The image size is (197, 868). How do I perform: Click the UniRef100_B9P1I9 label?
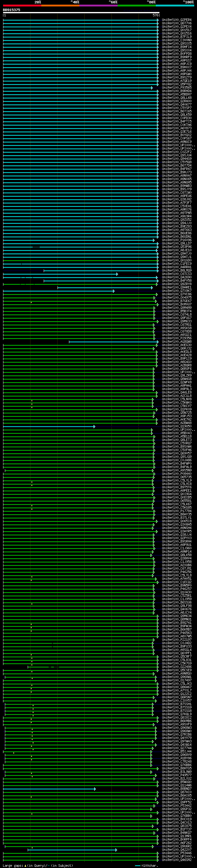coord(177,358)
